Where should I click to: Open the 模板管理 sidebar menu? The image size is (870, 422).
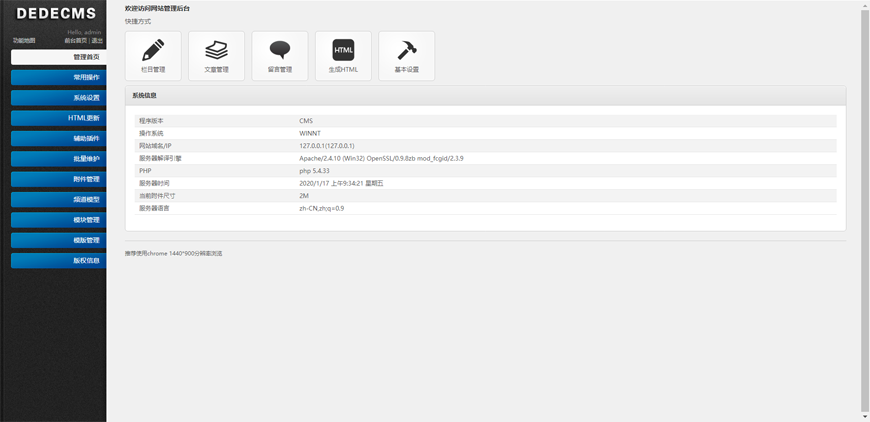point(59,240)
